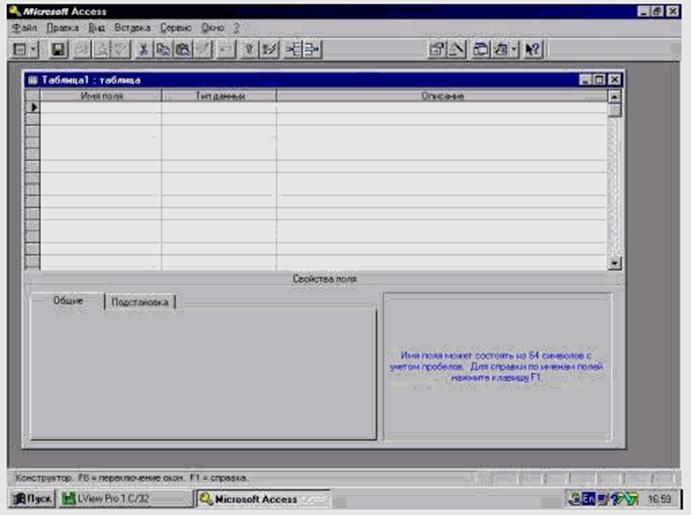Click the Undo toolbar icon
Screen dimensions: 691x515
pos(226,49)
